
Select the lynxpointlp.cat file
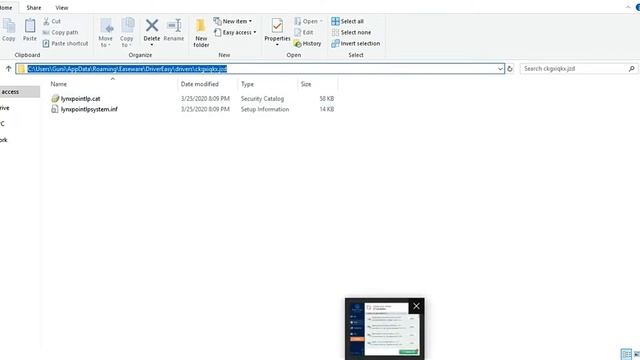(x=80, y=99)
